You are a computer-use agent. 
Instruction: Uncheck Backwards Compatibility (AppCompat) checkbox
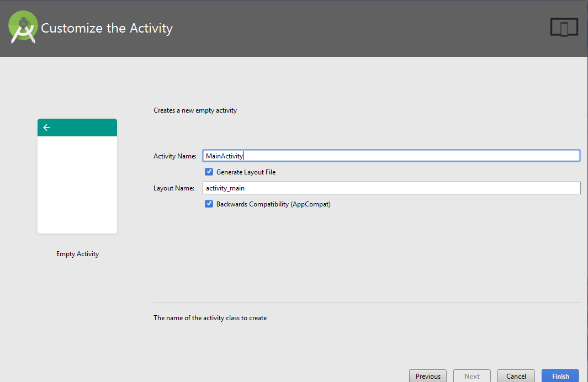point(209,204)
